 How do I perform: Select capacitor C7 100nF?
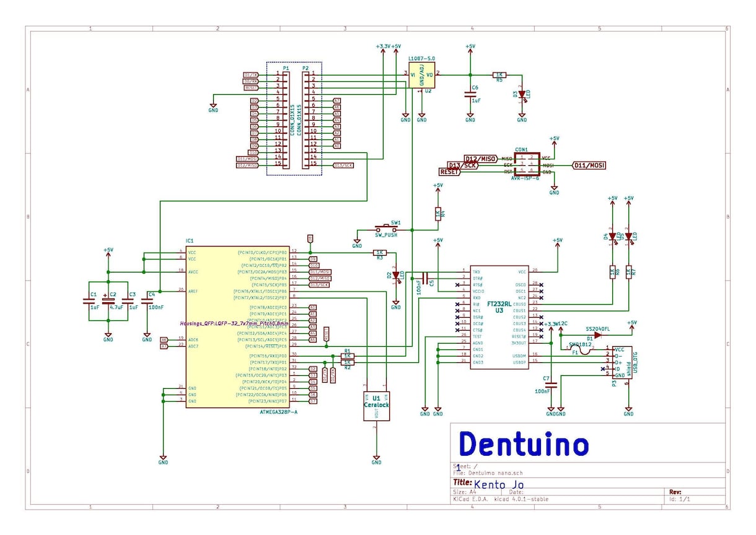click(552, 384)
